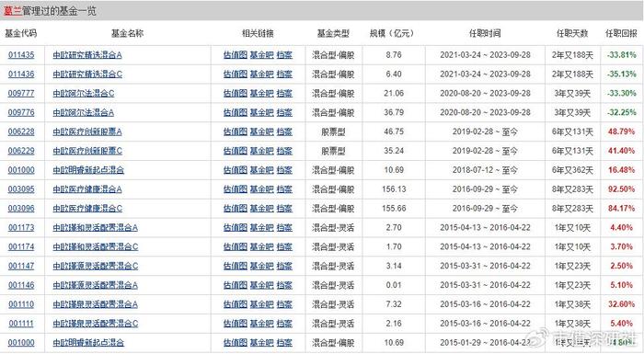Select the 6年又362天 tenure days cell
The height and width of the screenshot is (354, 644).
coord(572,170)
